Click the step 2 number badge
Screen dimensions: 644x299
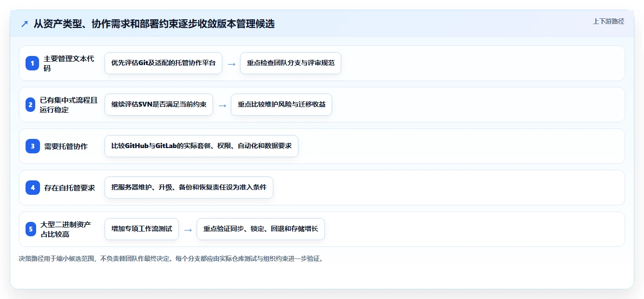coord(30,105)
